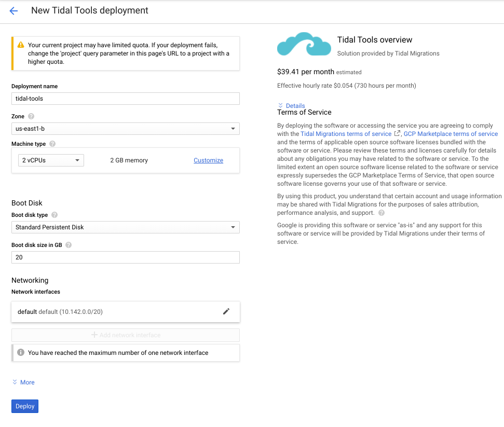Click the Boot disk size help icon
This screenshot has width=504, height=427.
tap(69, 245)
